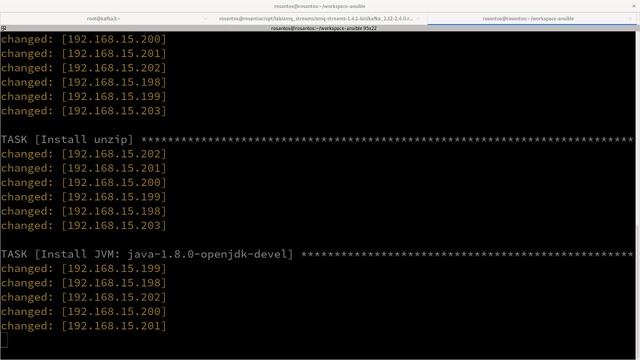The height and width of the screenshot is (360, 640).
Task: Close the active workspace-ansible tab
Action: (x=631, y=19)
